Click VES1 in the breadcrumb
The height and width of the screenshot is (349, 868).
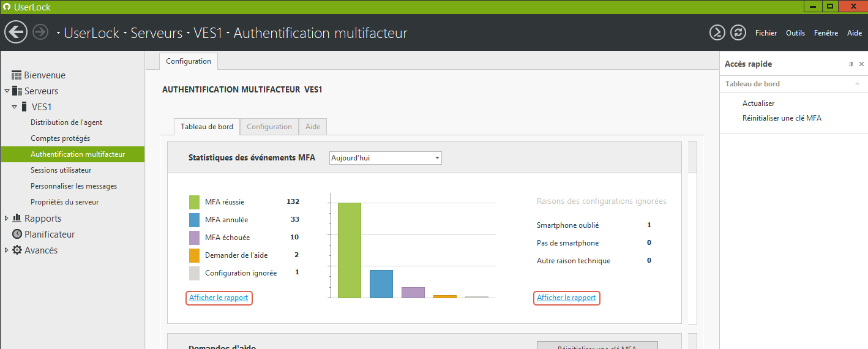(x=208, y=33)
